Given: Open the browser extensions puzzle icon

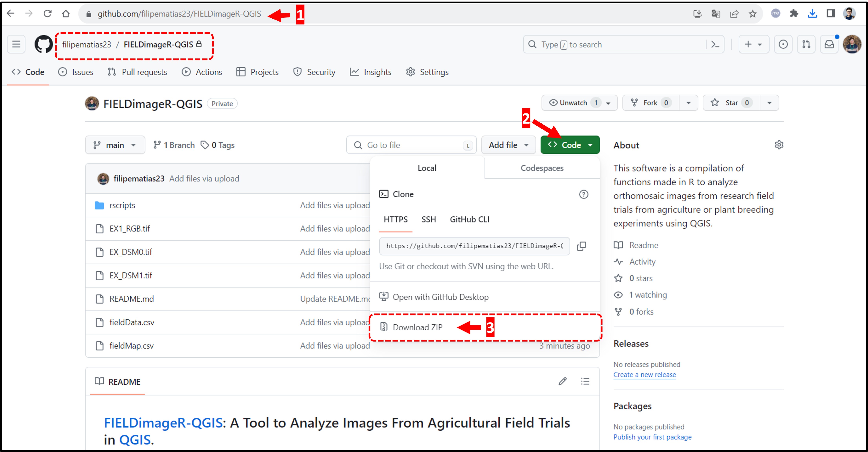Looking at the screenshot, I should (x=794, y=14).
